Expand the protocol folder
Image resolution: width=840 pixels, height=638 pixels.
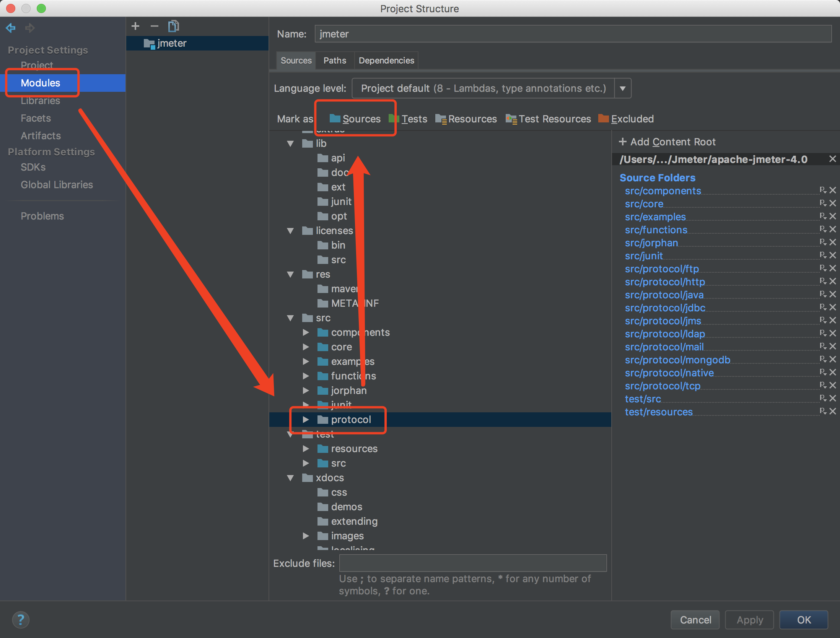(x=306, y=420)
